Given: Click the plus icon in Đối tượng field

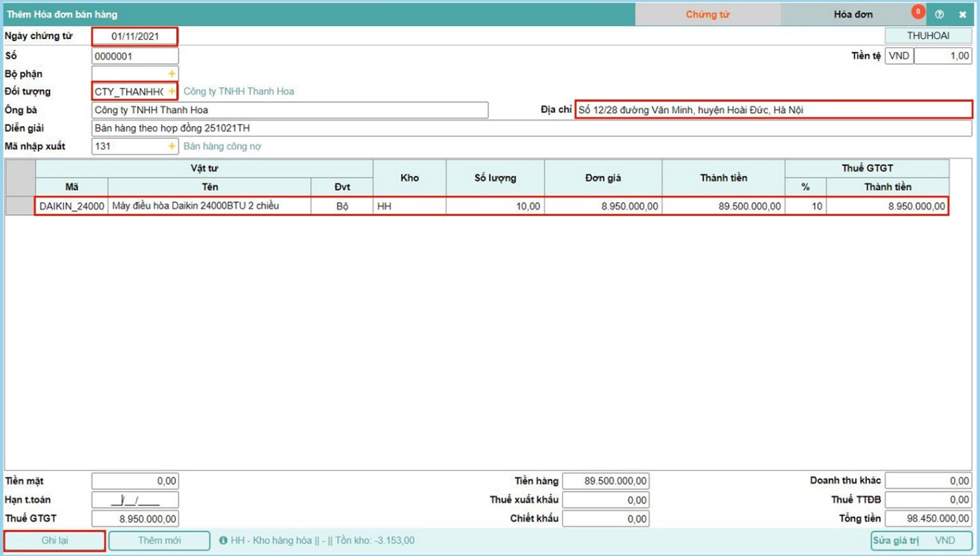Looking at the screenshot, I should 171,92.
